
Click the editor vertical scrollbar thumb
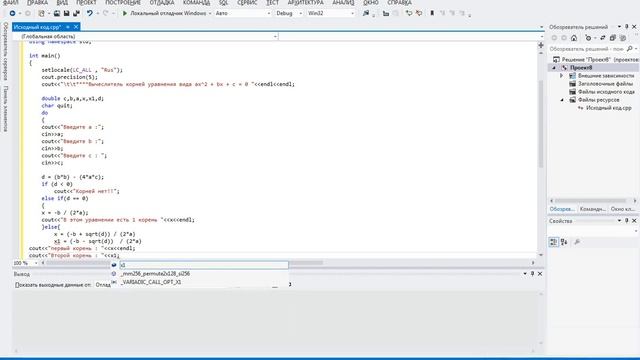541,124
